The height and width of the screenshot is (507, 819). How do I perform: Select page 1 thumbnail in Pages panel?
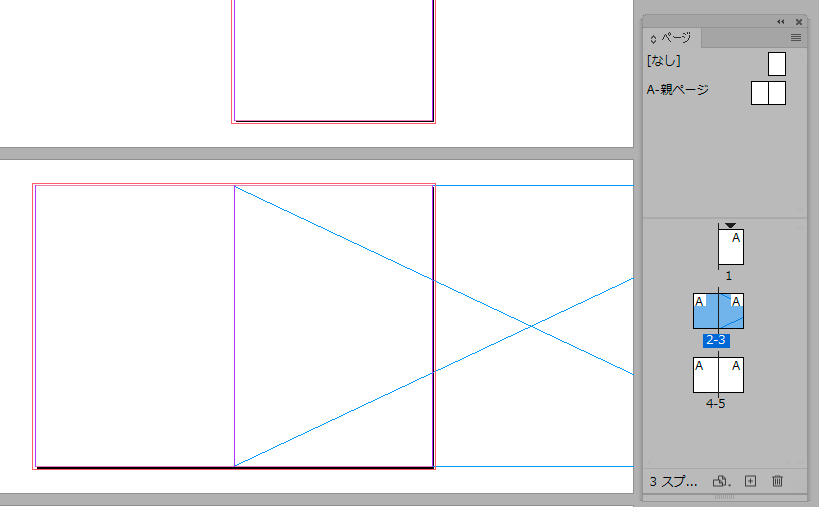point(731,247)
